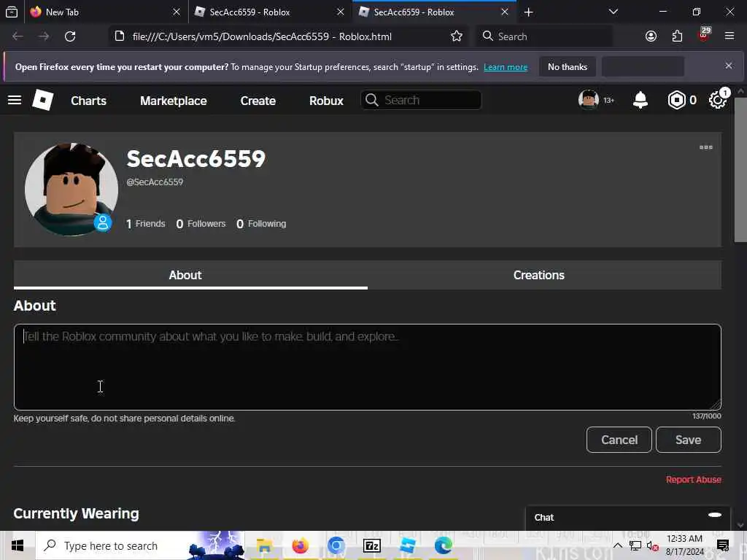The image size is (747, 560).
Task: Go forward in browser history
Action: (x=44, y=36)
